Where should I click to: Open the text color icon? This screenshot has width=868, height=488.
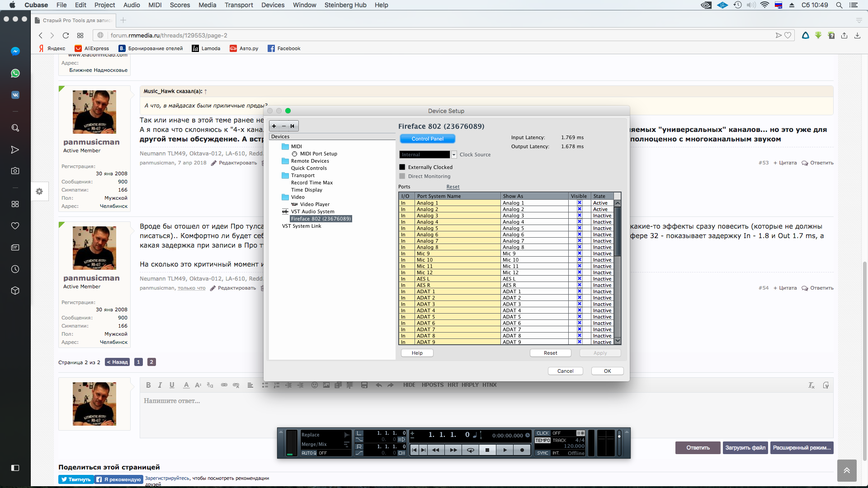click(x=186, y=385)
